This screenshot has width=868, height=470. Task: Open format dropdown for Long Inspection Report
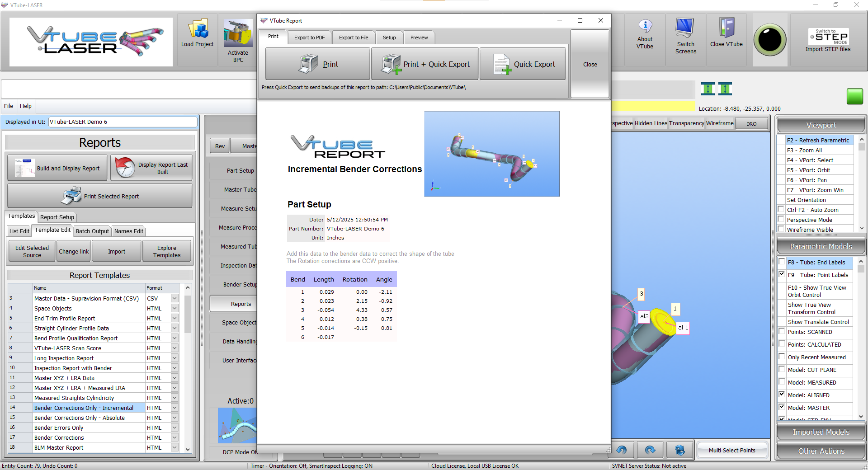point(175,358)
